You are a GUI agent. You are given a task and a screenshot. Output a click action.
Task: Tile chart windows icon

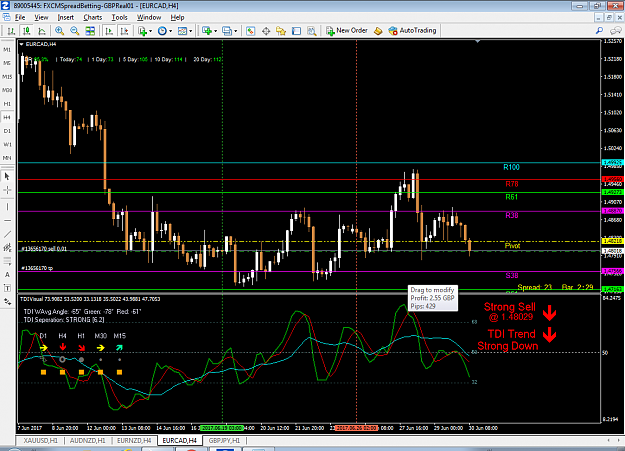pos(90,31)
